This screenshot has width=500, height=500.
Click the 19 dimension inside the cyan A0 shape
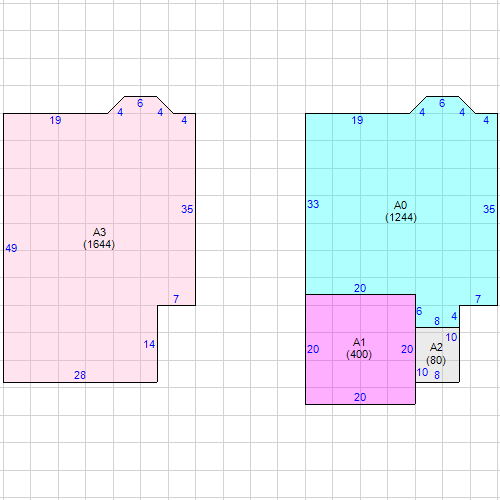[357, 120]
